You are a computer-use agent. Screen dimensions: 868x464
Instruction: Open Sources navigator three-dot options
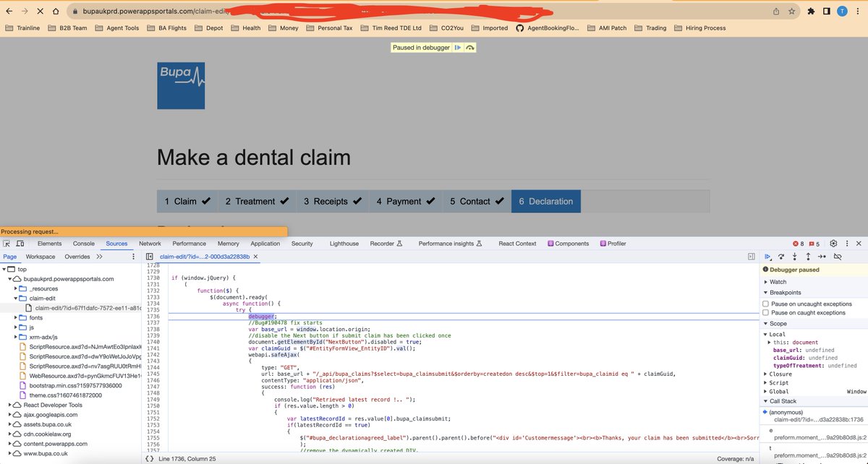133,257
